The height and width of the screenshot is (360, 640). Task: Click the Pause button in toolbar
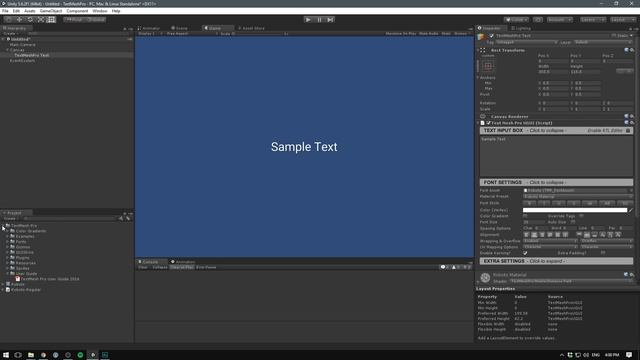[x=319, y=20]
